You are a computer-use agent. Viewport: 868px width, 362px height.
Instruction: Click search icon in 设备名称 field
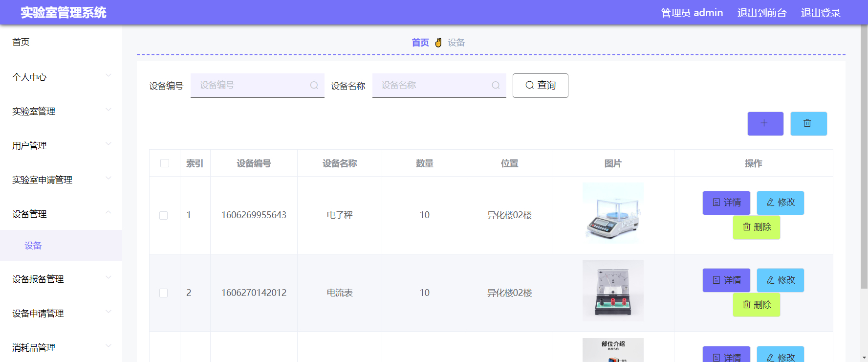[496, 85]
